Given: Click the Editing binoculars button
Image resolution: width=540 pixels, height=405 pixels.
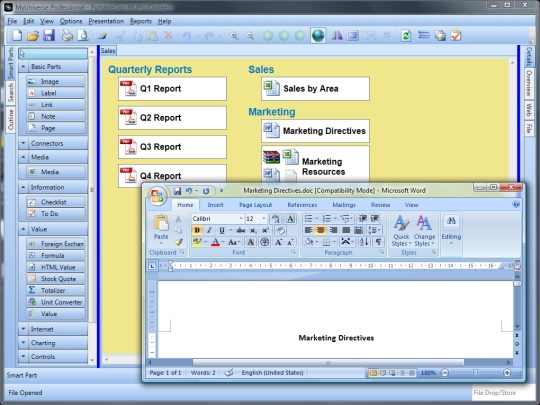Looking at the screenshot, I should click(x=451, y=230).
